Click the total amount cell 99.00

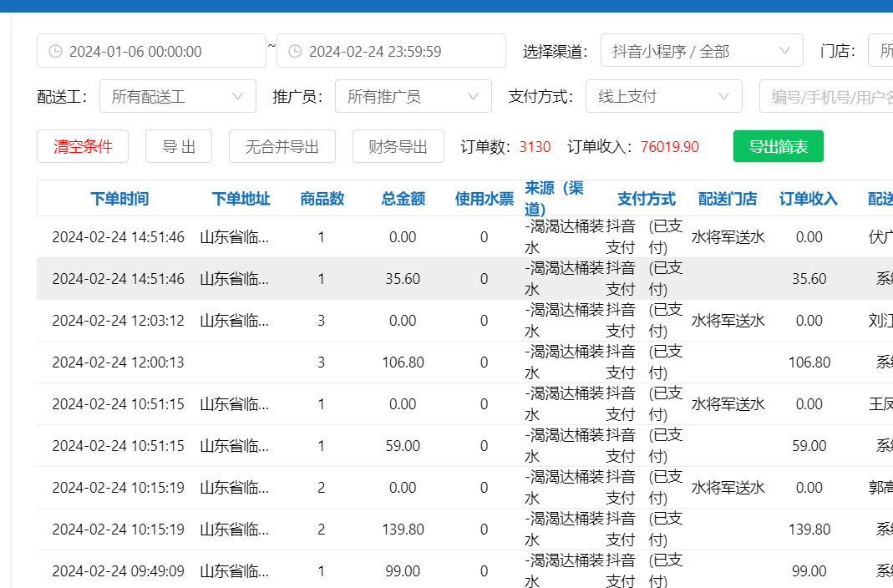click(403, 571)
